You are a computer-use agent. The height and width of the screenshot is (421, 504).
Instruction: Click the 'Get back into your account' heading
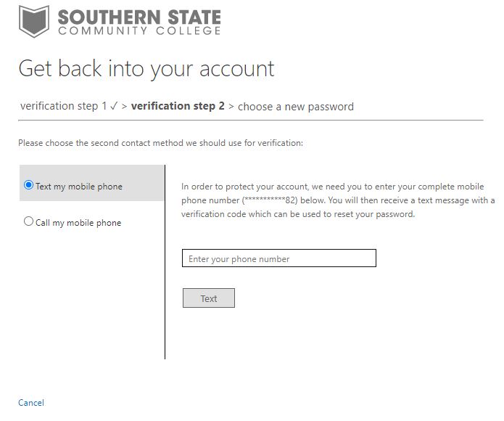[x=146, y=69]
